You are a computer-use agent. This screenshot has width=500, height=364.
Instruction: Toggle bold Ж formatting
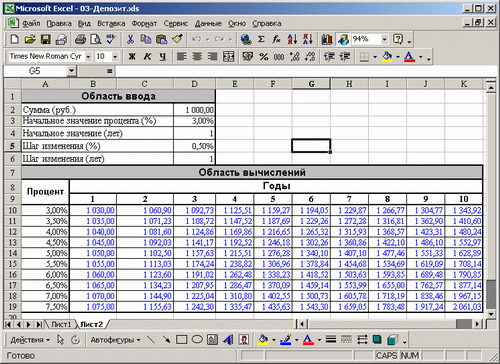click(x=132, y=56)
